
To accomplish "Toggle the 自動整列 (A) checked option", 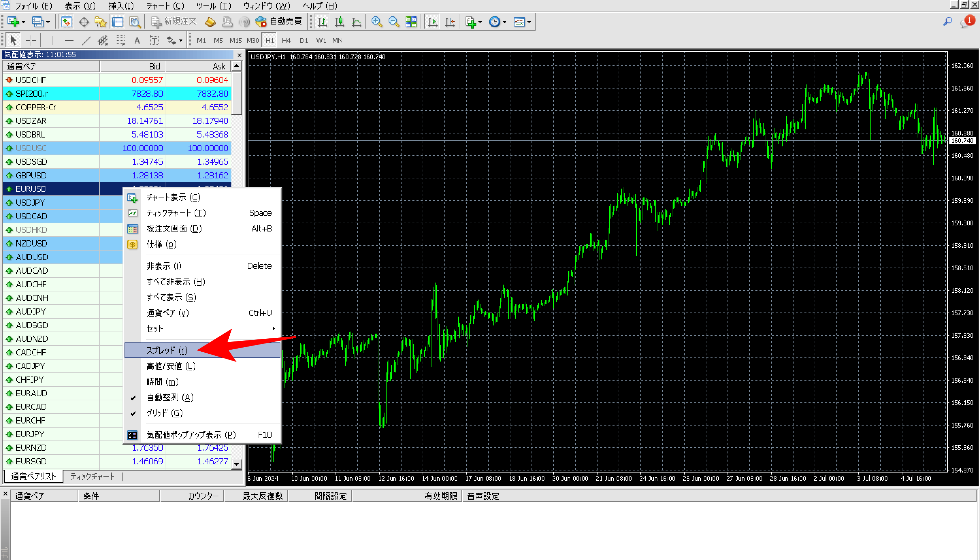I will [170, 397].
